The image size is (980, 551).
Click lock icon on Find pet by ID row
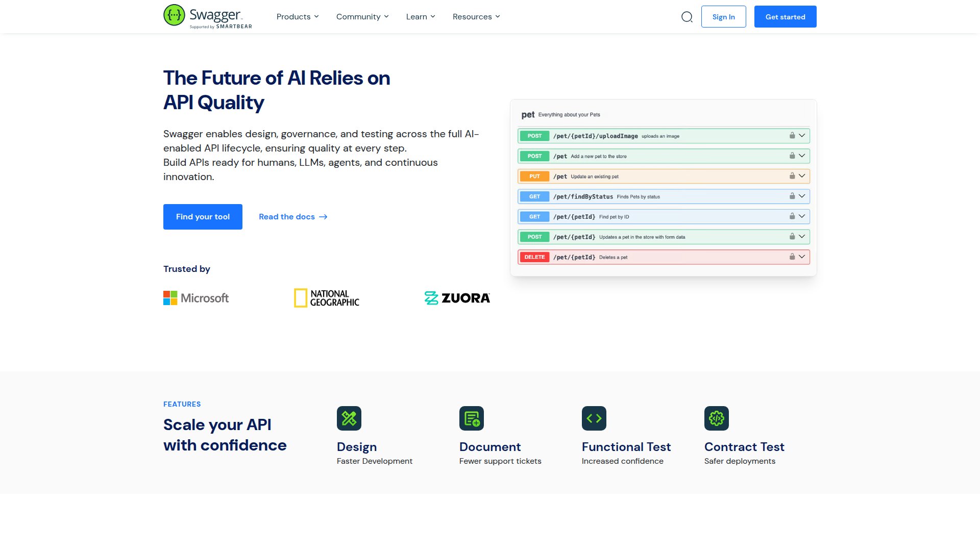click(x=792, y=216)
